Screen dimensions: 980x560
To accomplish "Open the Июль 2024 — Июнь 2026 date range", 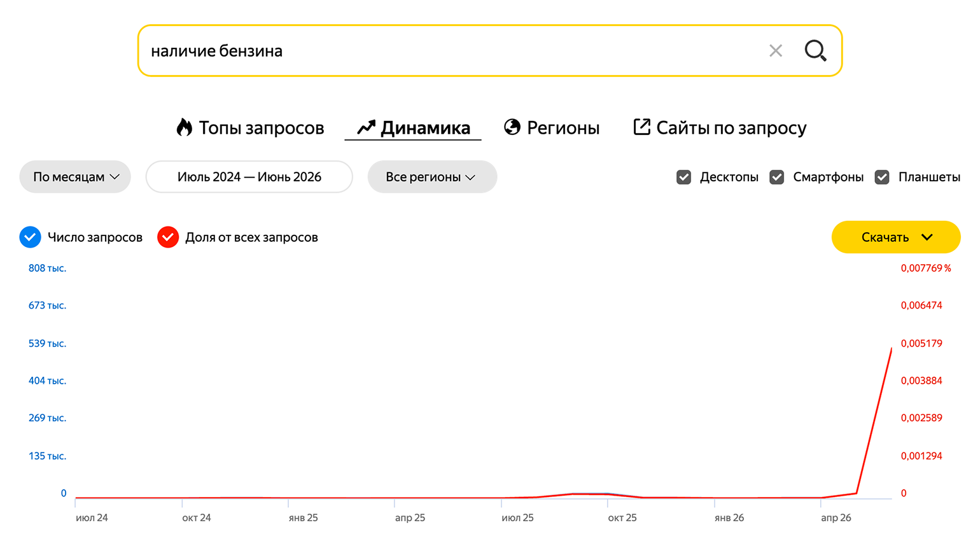I will (249, 177).
